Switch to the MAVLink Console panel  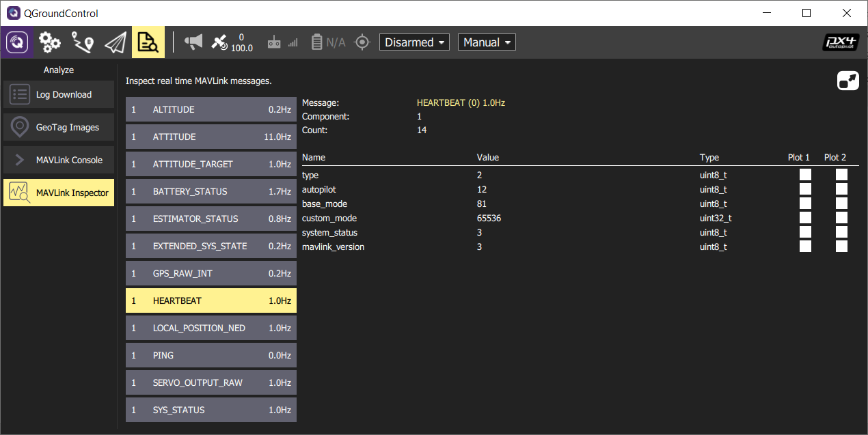[x=58, y=160]
